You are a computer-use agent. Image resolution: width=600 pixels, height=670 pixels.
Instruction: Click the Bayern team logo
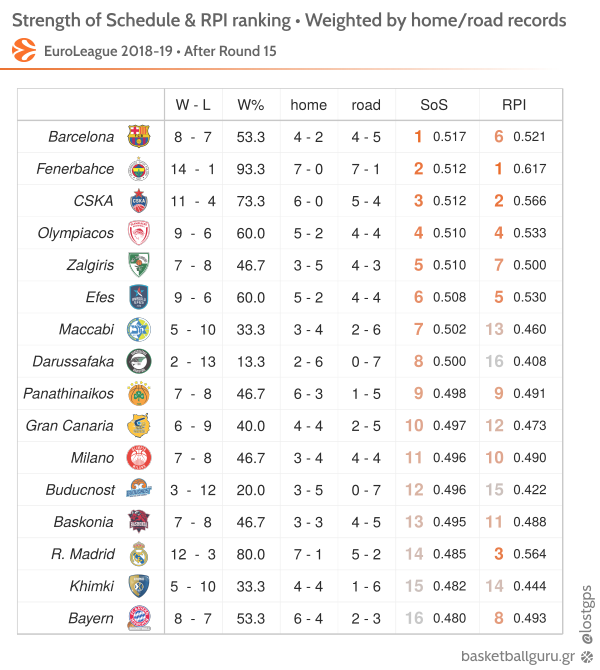point(139,618)
